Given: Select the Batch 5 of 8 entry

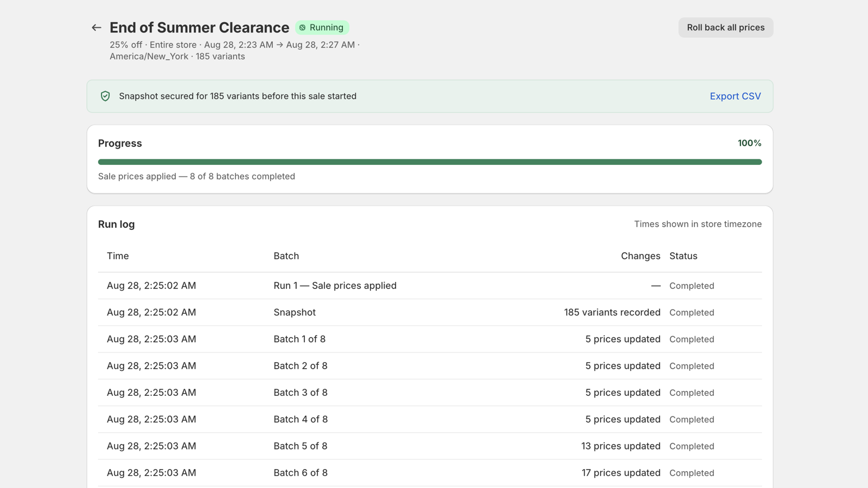Looking at the screenshot, I should tap(430, 446).
